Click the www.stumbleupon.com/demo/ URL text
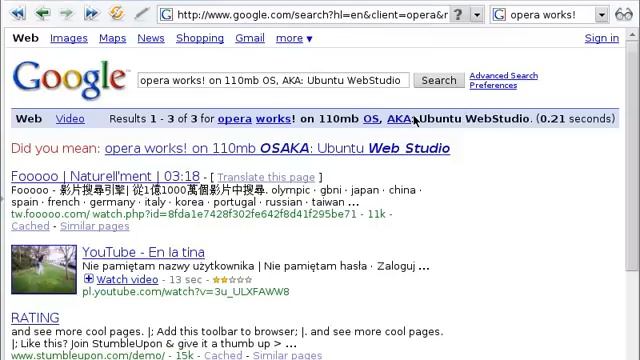The image size is (640, 360). click(88, 355)
